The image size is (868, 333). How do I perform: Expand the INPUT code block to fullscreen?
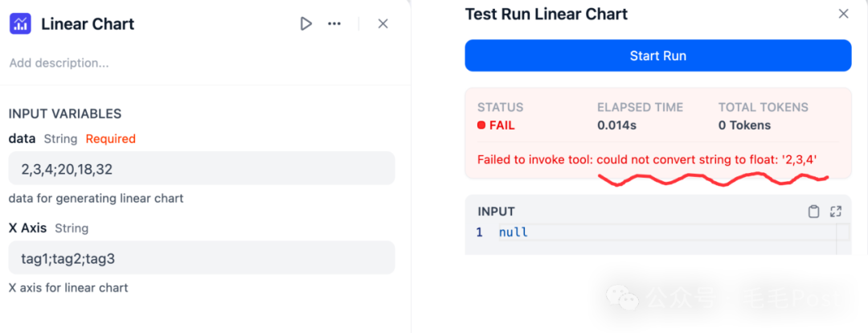pos(836,211)
